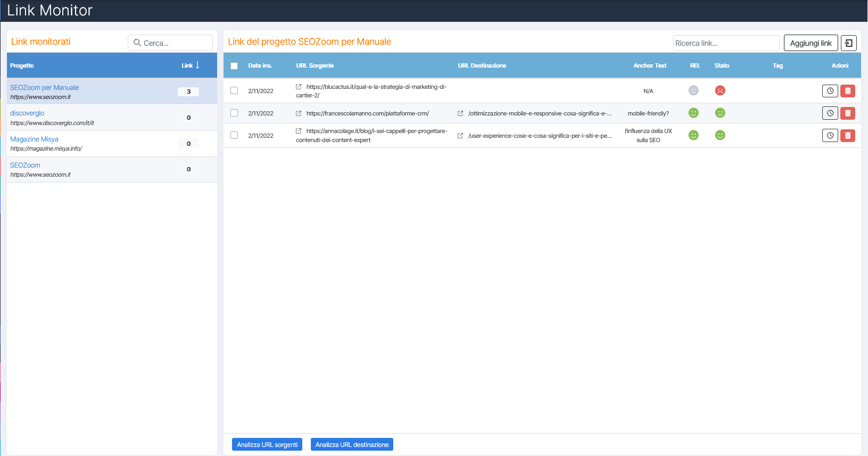Screen dimensions: 868x456
Task: Check the annacolage.it row checkbox
Action: click(234, 135)
